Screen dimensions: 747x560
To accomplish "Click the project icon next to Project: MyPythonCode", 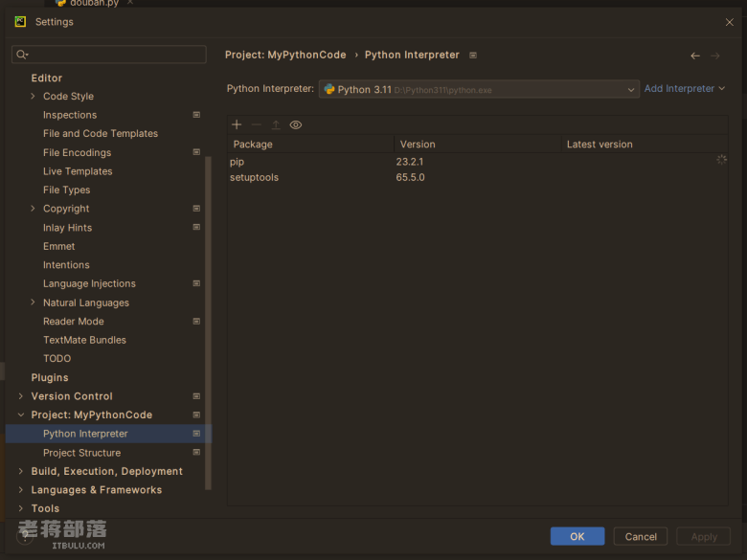I will 196,414.
